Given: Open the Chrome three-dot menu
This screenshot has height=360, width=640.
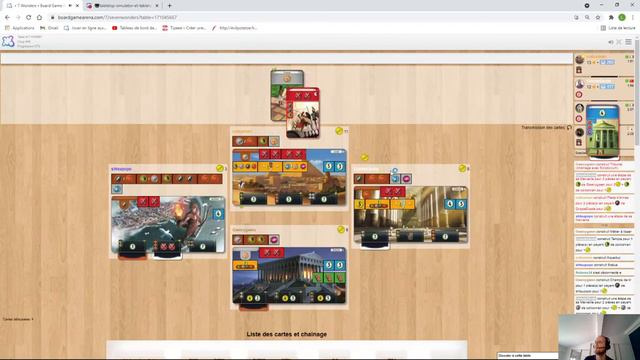Looking at the screenshot, I should [633, 18].
